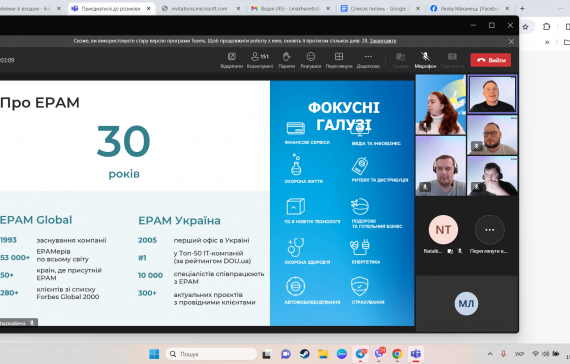570x364 pixels.
Task: Click the red microphone tray indicator
Action: point(503,354)
